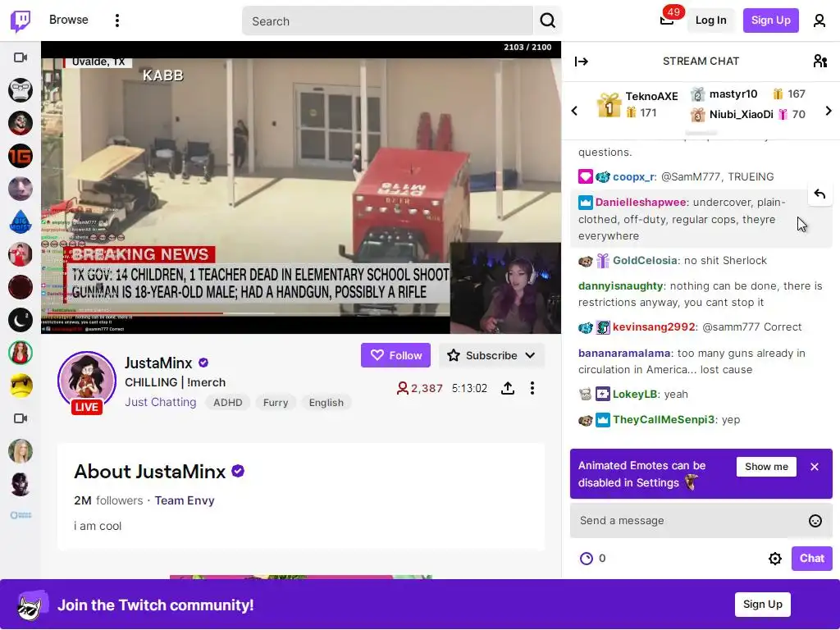840x630 pixels.
Task: Click the Send a message field
Action: [x=701, y=521]
